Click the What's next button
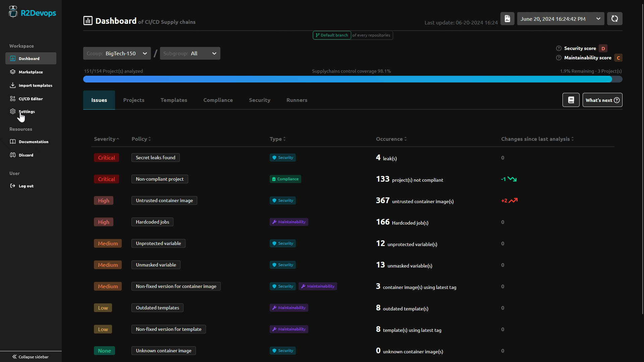Viewport: 644px width, 362px height. 602,100
